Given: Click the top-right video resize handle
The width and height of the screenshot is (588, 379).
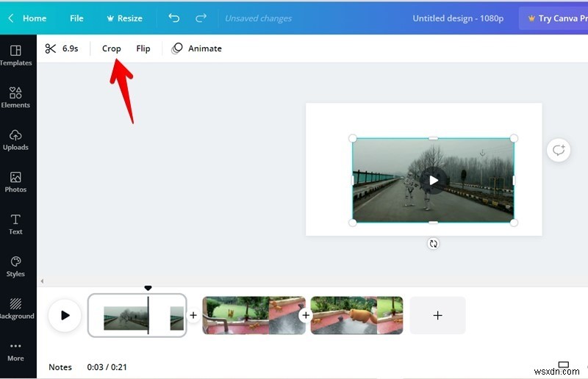Looking at the screenshot, I should 514,138.
